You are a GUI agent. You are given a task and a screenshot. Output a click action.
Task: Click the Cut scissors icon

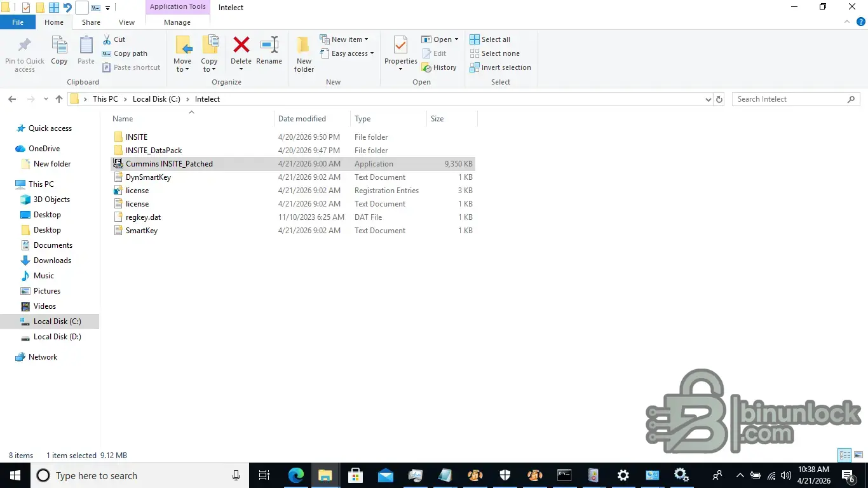pos(107,39)
